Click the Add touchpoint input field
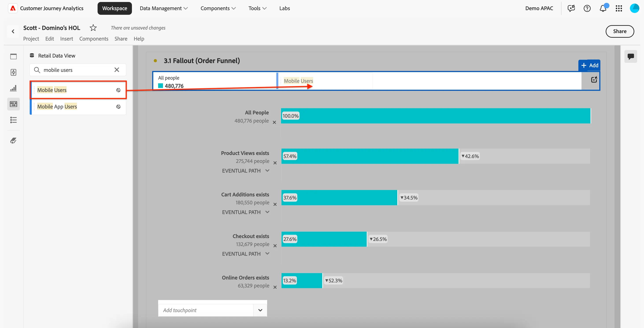Viewport: 644px width, 328px height. tap(206, 310)
